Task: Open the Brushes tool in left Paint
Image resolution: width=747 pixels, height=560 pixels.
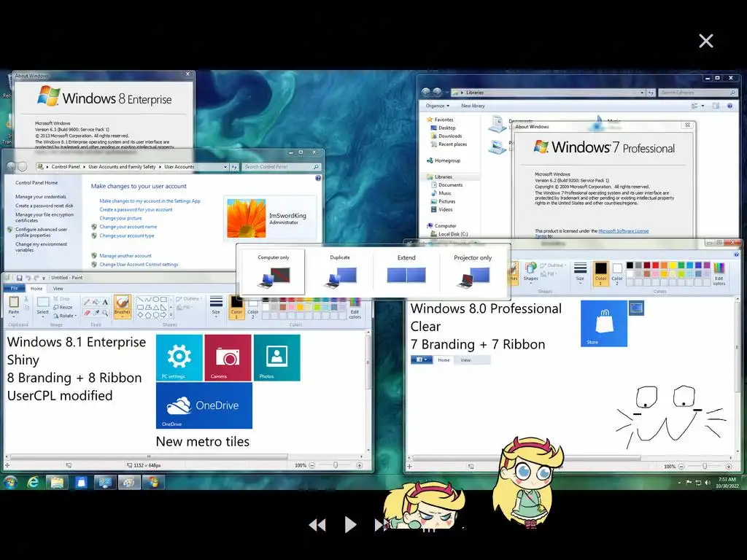Action: click(x=123, y=306)
